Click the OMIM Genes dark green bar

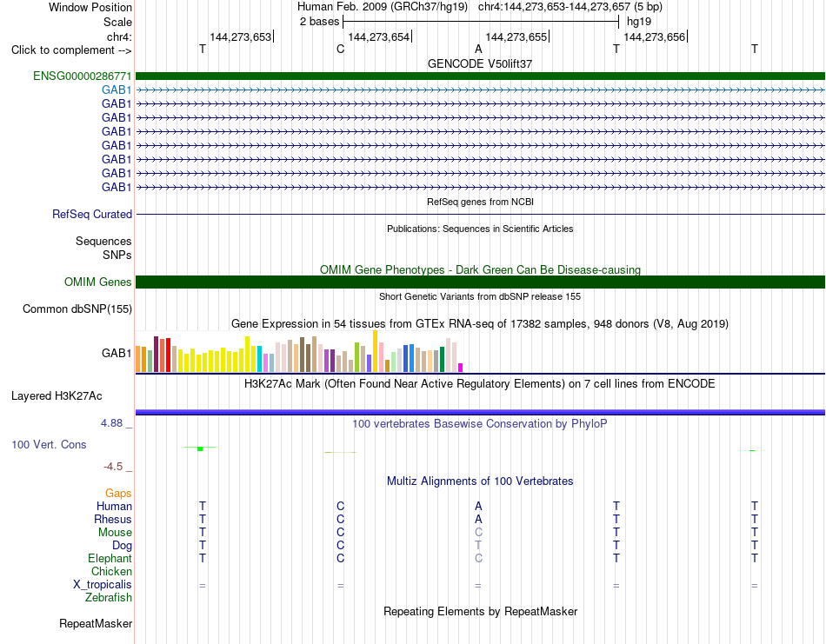click(x=480, y=282)
